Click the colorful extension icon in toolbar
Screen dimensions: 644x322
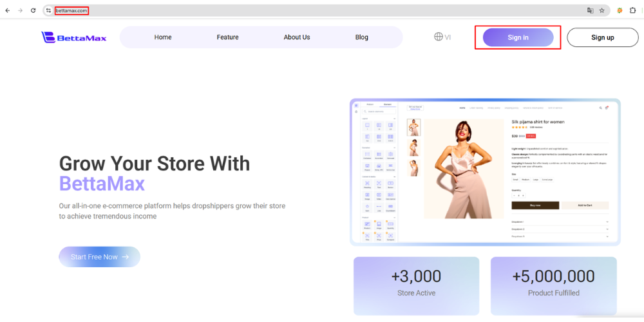click(620, 11)
